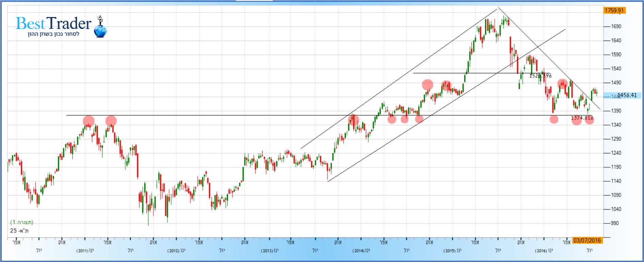Click the globe icon in BestTrader logo

pyautogui.click(x=100, y=30)
